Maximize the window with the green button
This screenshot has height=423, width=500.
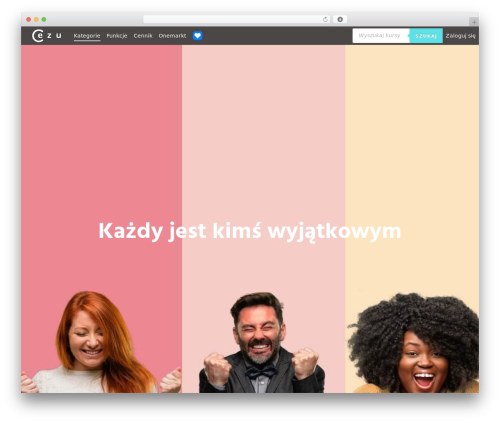click(44, 19)
